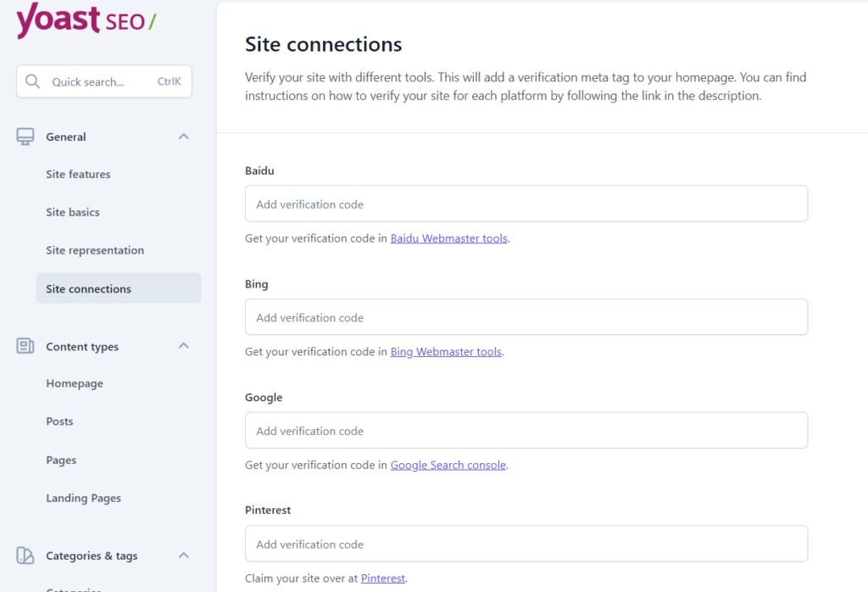Open Site representation settings
868x592 pixels.
[x=95, y=250]
